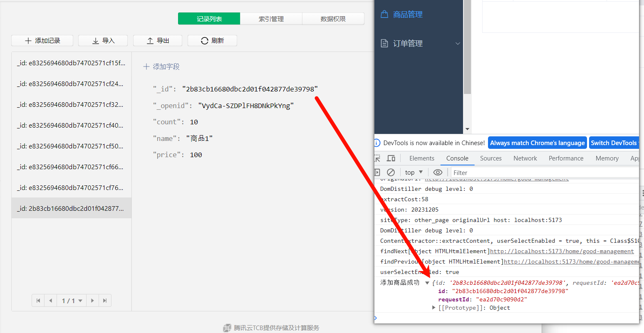Go to next page of records
644x333 pixels.
click(x=92, y=301)
